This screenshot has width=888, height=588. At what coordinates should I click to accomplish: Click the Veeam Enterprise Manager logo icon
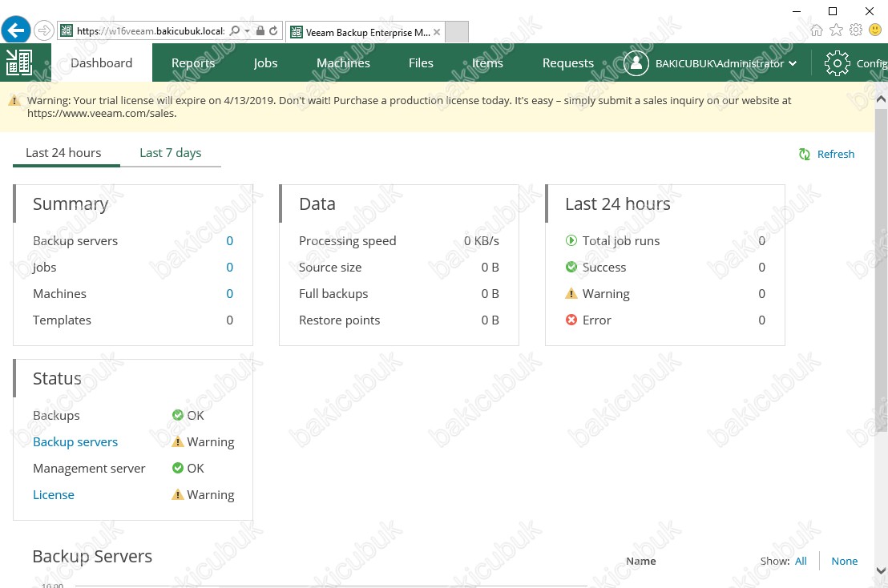click(19, 62)
